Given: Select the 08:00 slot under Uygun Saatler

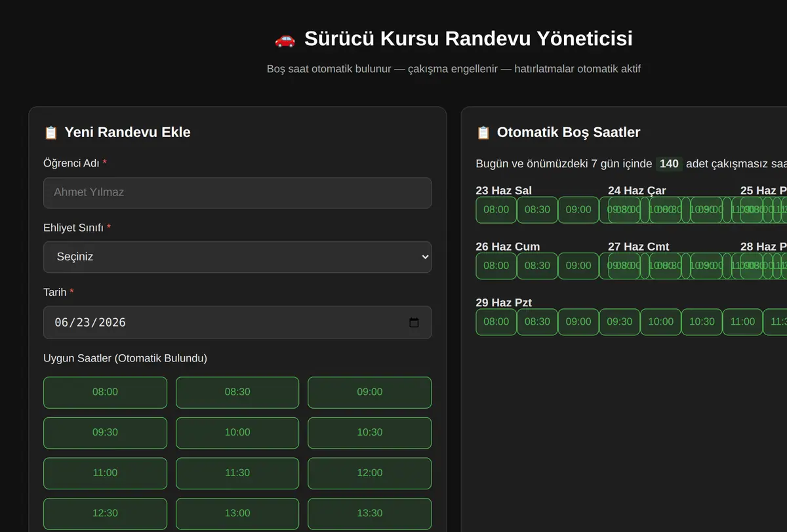Looking at the screenshot, I should click(105, 392).
